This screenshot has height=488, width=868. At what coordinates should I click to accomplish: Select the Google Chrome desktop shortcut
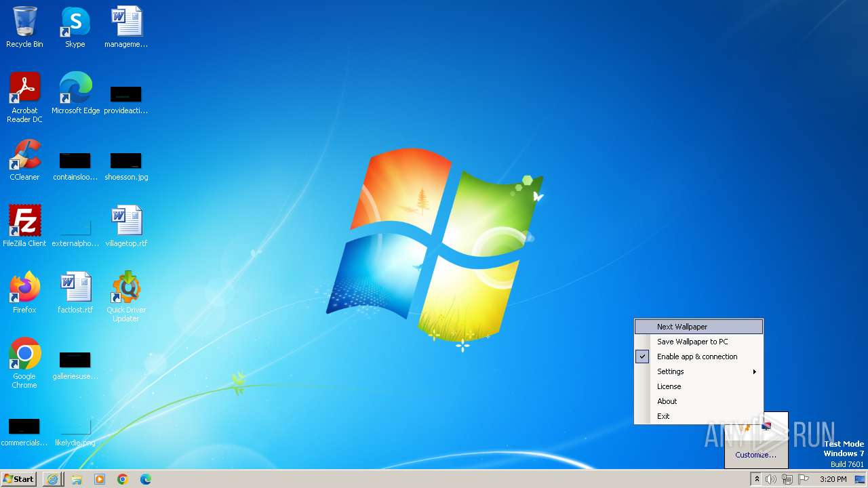pyautogui.click(x=24, y=363)
